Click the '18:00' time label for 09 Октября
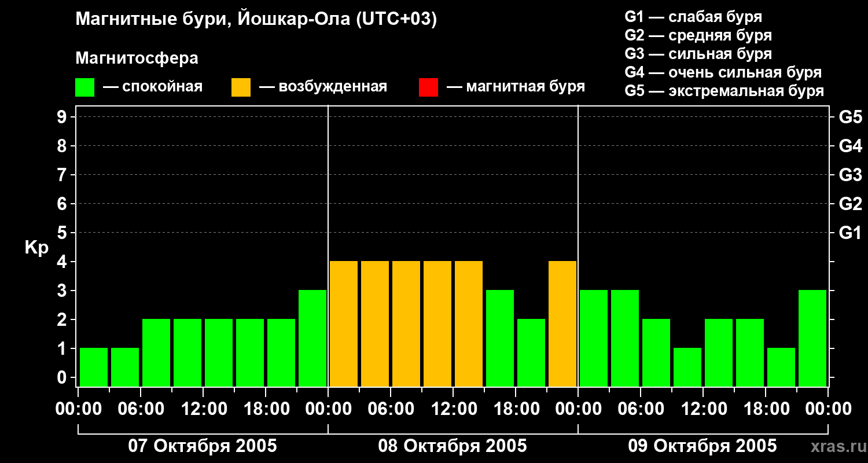The image size is (868, 463). pos(766,409)
